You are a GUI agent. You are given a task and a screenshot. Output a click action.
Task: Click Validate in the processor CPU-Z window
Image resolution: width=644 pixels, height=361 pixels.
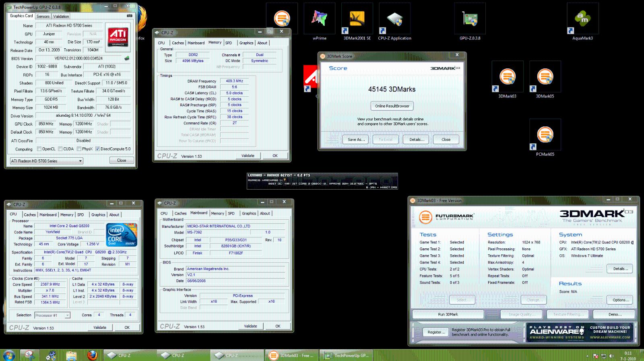pos(100,327)
